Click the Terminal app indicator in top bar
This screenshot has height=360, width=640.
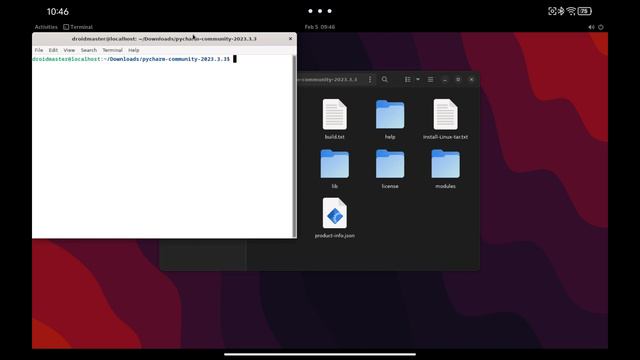78,27
